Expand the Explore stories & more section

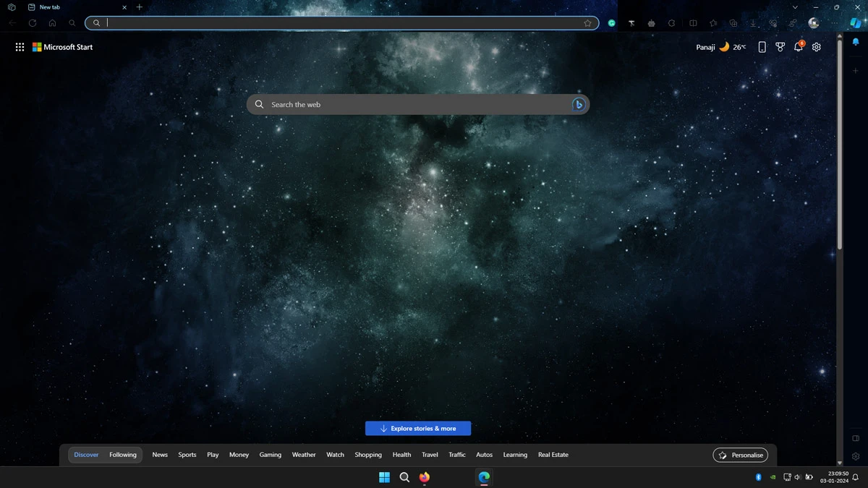point(418,429)
